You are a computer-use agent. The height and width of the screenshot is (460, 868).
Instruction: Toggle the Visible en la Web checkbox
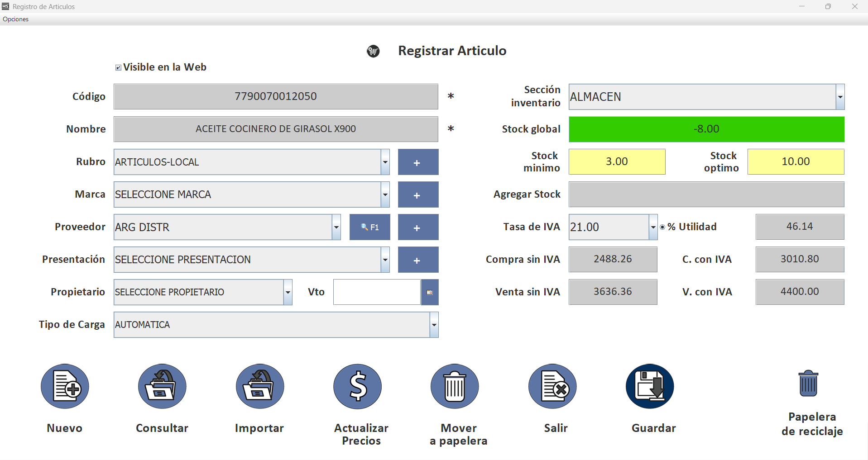(x=118, y=68)
